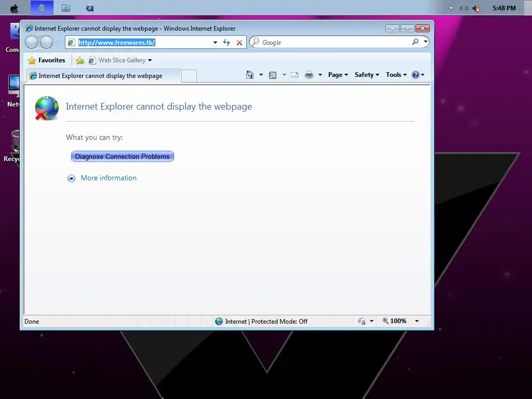Open the address bar autocomplete dropdown
This screenshot has width=532, height=399.
pos(215,43)
